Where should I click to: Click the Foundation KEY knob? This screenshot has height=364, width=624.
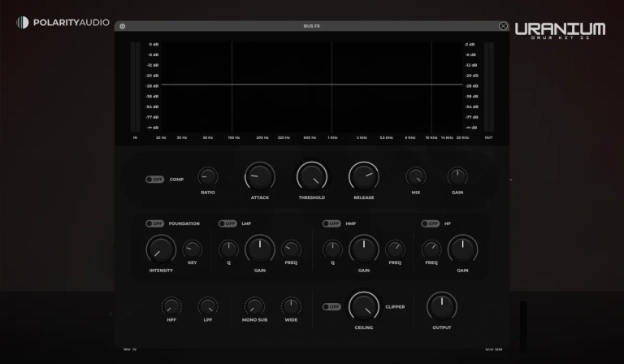coord(193,249)
